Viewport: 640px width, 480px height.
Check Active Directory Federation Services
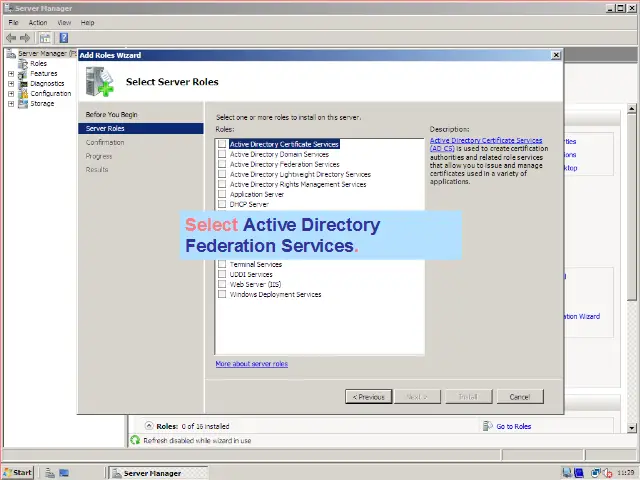pyautogui.click(x=222, y=164)
